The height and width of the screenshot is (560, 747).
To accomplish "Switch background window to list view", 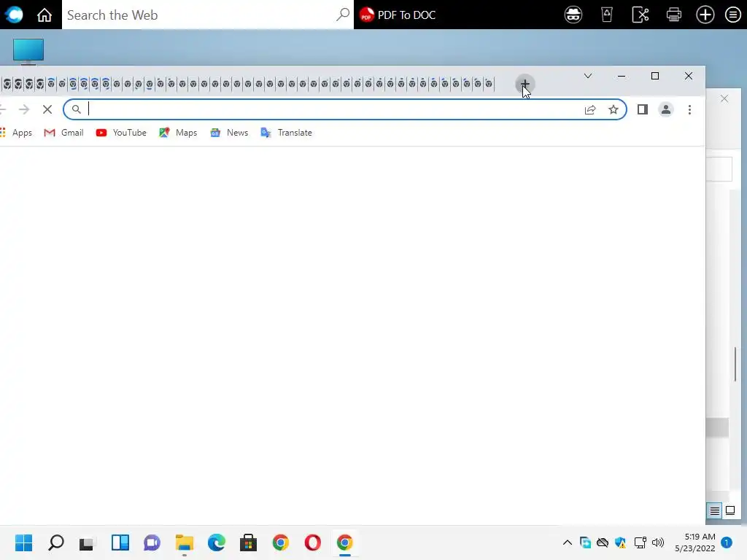I will [715, 511].
